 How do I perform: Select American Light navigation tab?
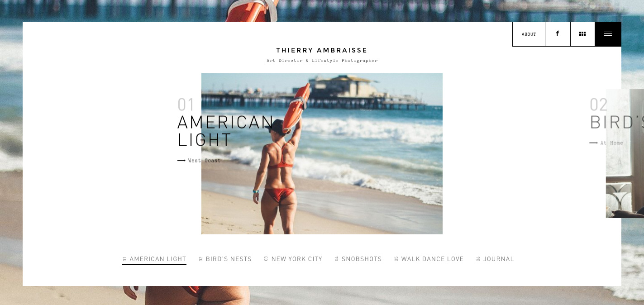pyautogui.click(x=154, y=259)
